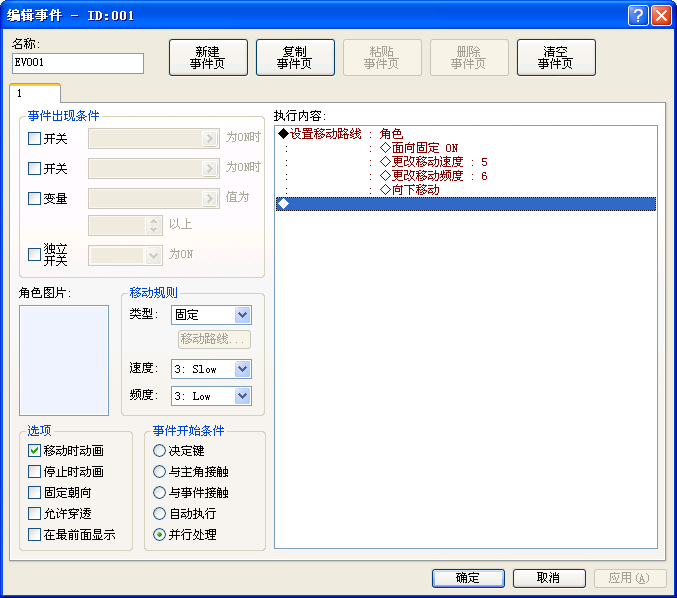Select 更改移动速度 : 5 line

point(466,162)
